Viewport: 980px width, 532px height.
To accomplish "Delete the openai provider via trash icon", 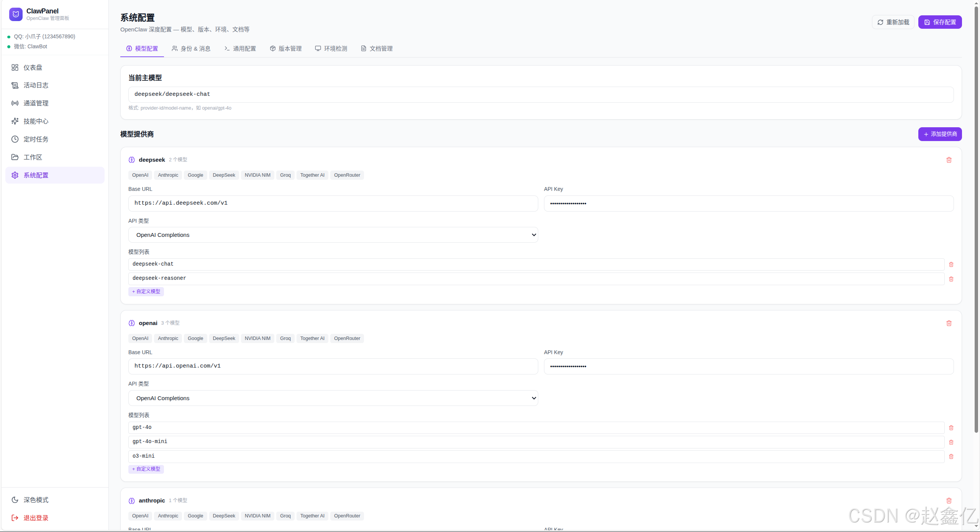I will [x=949, y=323].
